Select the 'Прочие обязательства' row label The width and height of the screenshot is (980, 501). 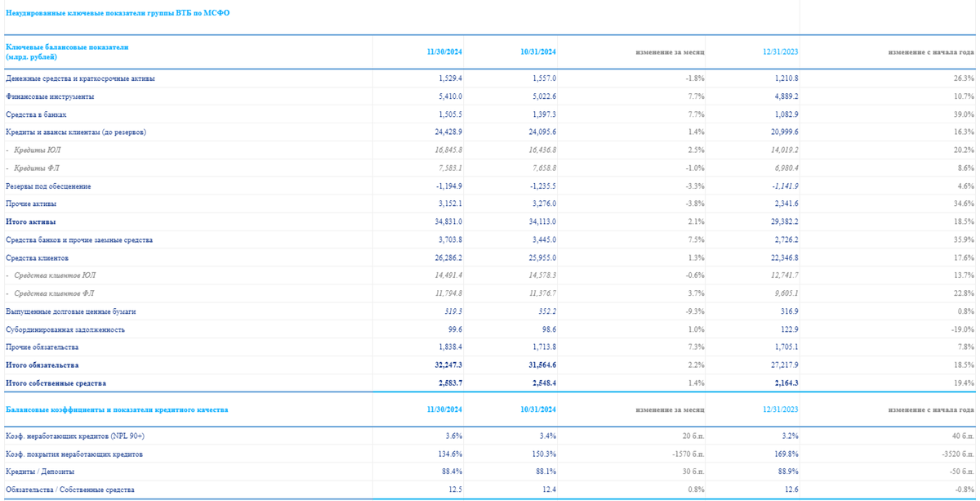click(x=43, y=347)
